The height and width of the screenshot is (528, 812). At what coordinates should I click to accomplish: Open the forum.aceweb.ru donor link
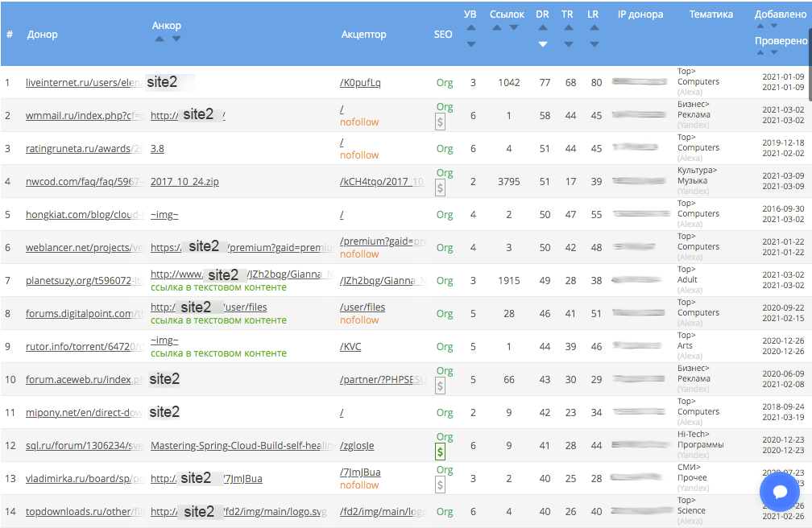(85, 380)
